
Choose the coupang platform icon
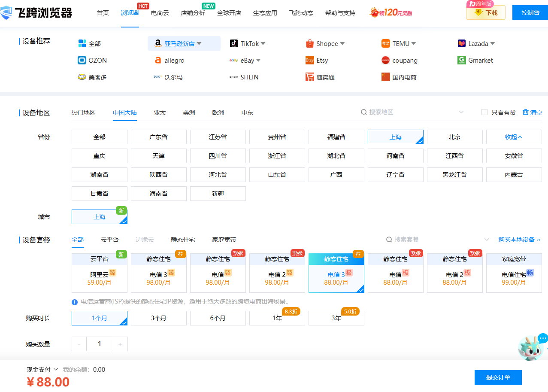click(385, 61)
